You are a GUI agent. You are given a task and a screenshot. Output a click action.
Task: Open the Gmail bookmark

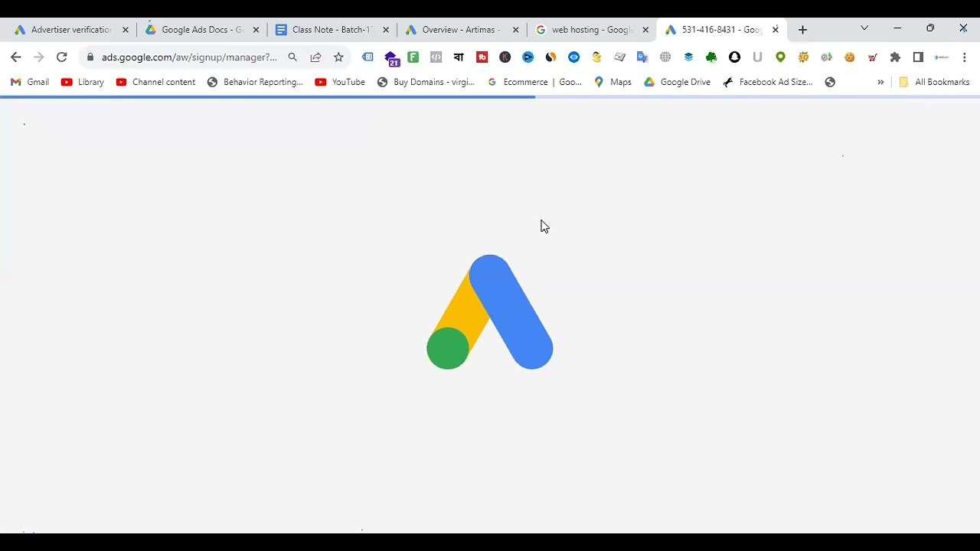[x=30, y=82]
